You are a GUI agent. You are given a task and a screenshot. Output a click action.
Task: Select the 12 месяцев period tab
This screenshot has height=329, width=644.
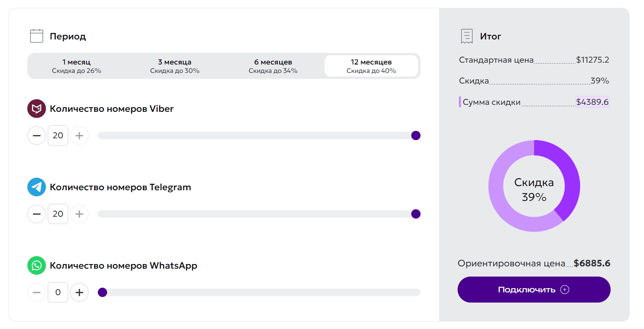[x=371, y=66]
